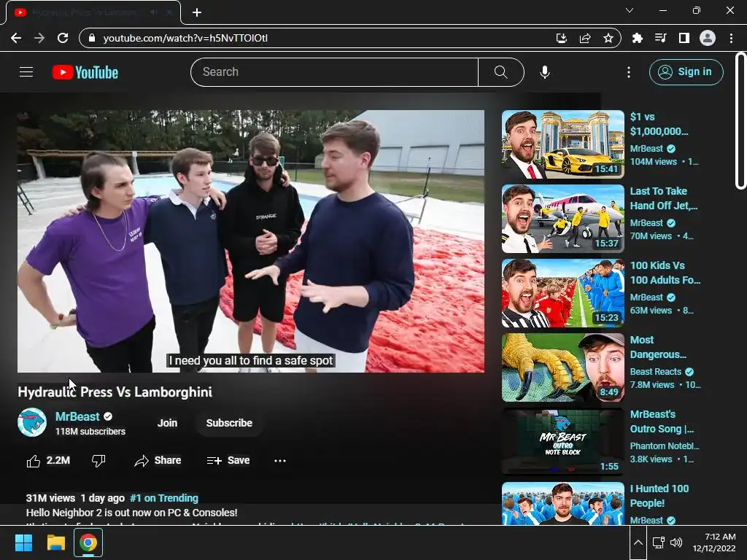Open Chrome extensions puzzle icon

point(637,38)
